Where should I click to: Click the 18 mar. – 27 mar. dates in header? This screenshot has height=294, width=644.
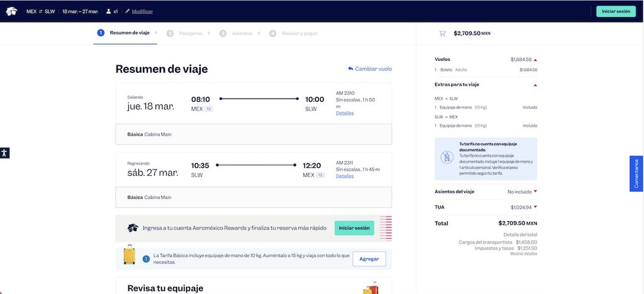click(x=80, y=11)
